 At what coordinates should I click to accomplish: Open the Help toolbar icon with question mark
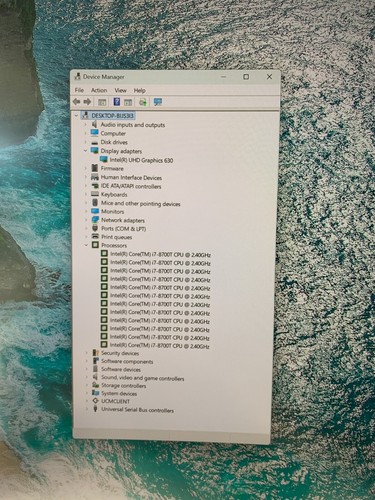tap(117, 102)
